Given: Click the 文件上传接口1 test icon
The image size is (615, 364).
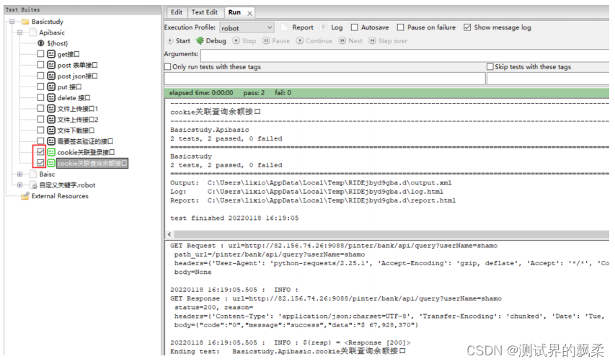Looking at the screenshot, I should 51,108.
